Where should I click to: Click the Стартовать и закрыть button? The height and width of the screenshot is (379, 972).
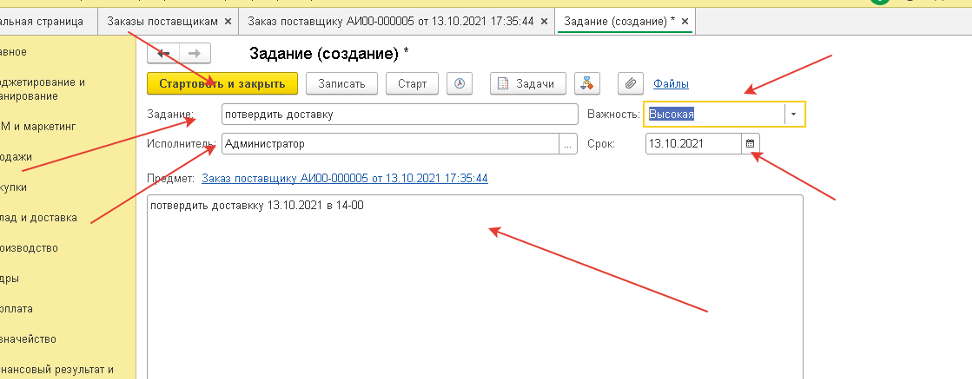pyautogui.click(x=222, y=84)
